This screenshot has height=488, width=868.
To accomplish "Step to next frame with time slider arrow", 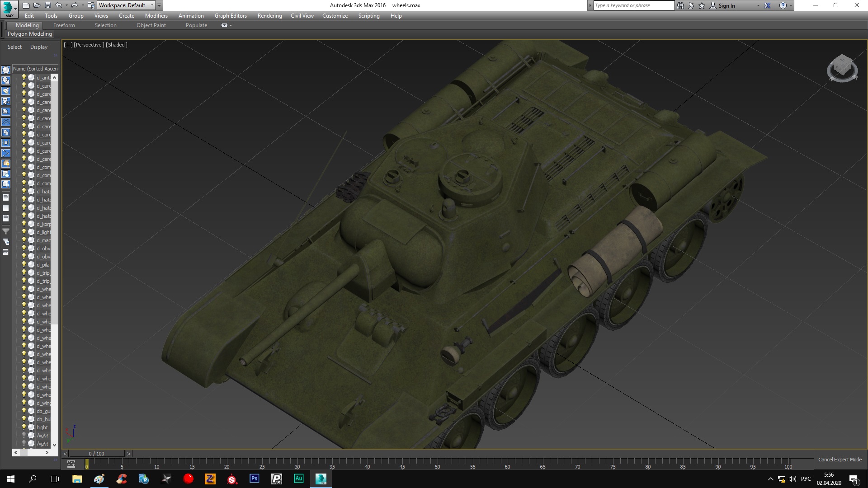I will (129, 454).
